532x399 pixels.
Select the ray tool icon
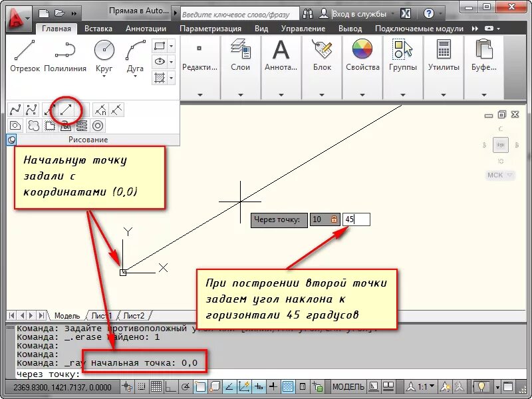[x=66, y=109]
